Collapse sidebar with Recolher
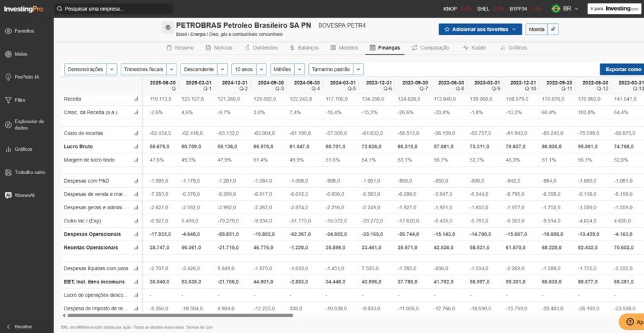This screenshot has height=333, width=644. (19, 327)
